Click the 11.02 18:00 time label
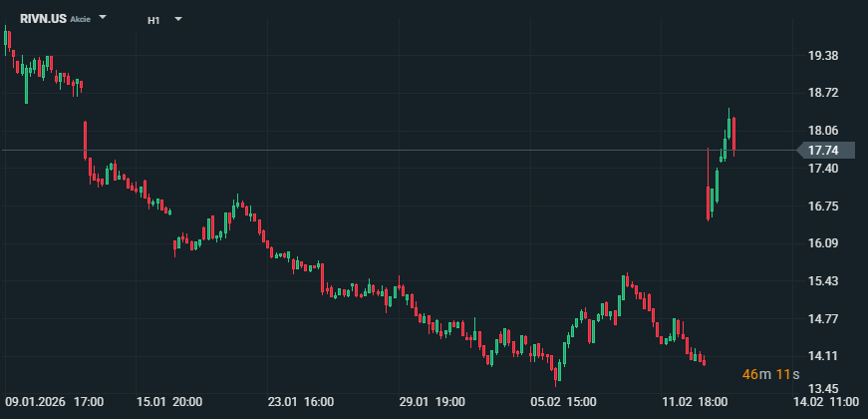This screenshot has width=868, height=419. [x=694, y=402]
